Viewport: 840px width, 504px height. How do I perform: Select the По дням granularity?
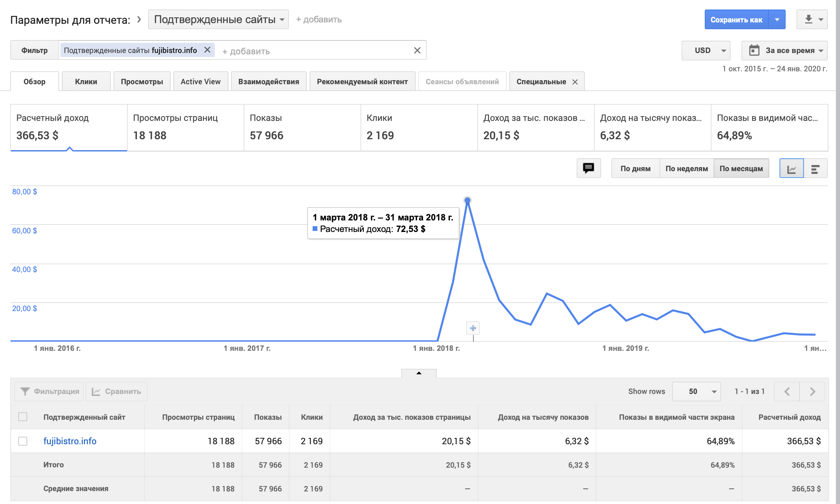click(635, 168)
